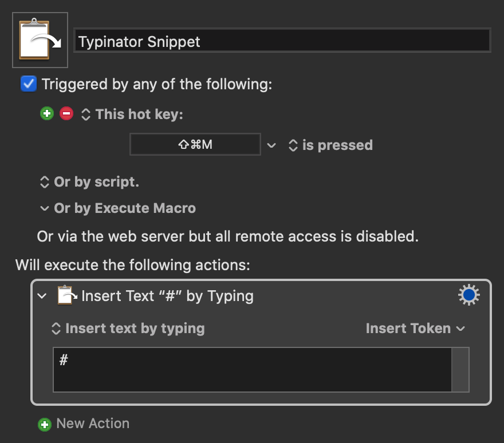The image size is (504, 443).
Task: Click the macro clipboard icon image
Action: point(40,40)
